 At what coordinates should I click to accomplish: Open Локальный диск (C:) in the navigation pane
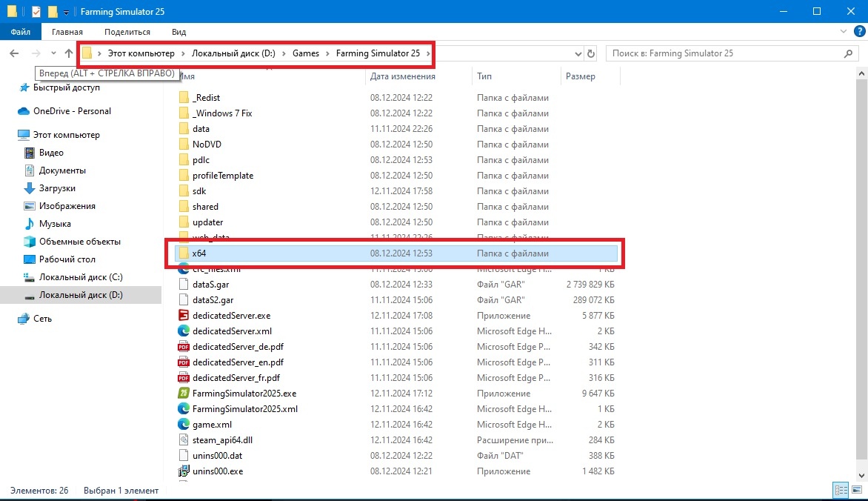(81, 276)
